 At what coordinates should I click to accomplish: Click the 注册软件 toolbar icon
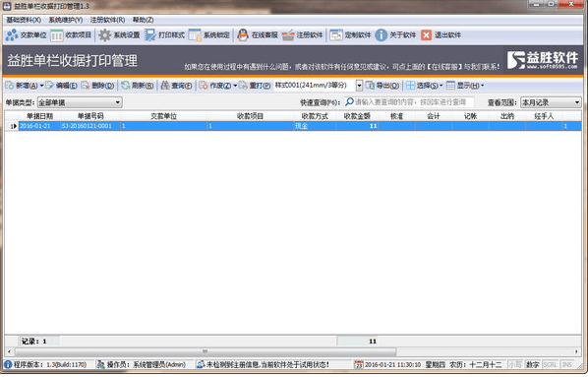[x=288, y=35]
